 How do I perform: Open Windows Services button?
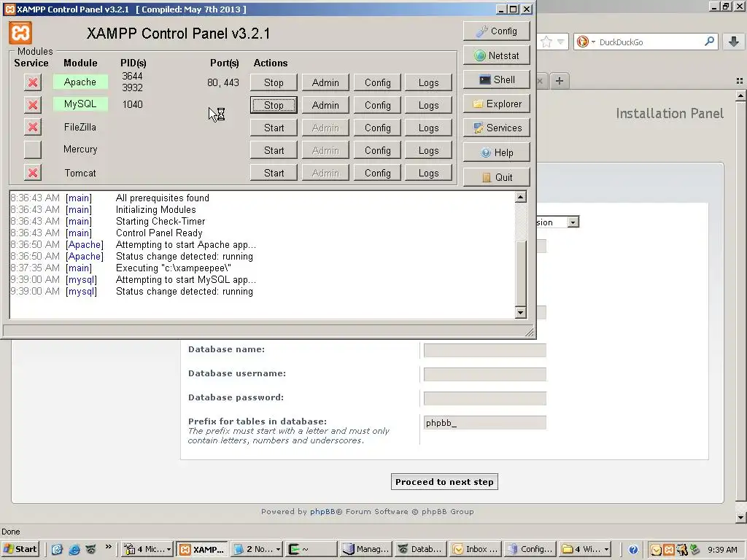496,128
